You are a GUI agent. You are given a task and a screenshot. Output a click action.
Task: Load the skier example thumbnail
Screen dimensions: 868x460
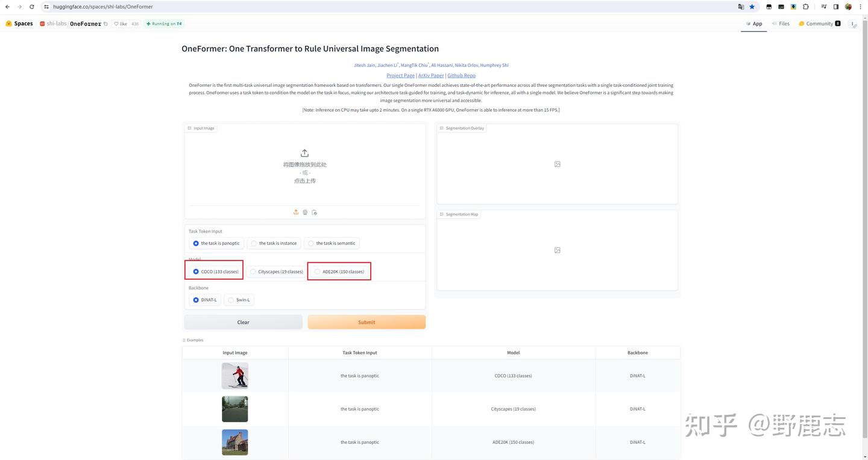pyautogui.click(x=235, y=376)
